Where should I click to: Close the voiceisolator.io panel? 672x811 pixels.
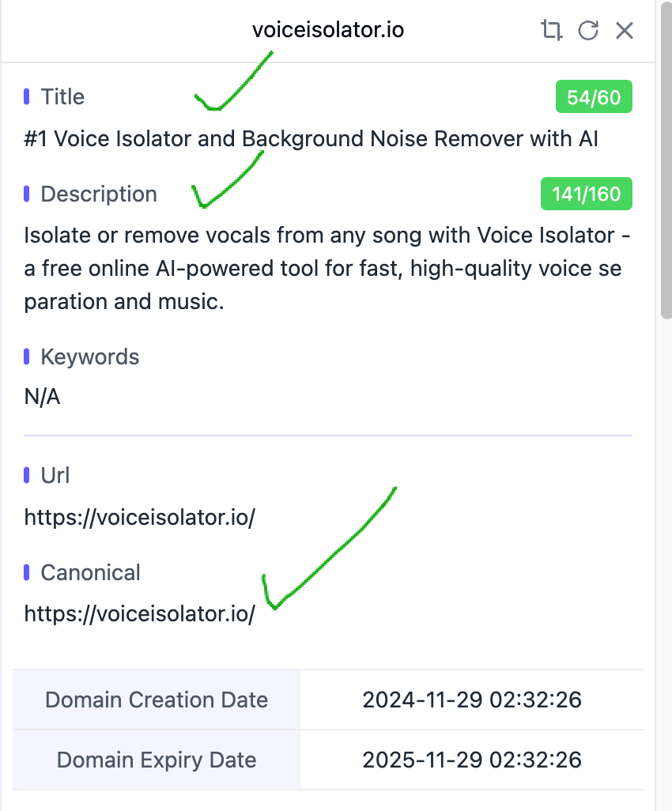[625, 31]
